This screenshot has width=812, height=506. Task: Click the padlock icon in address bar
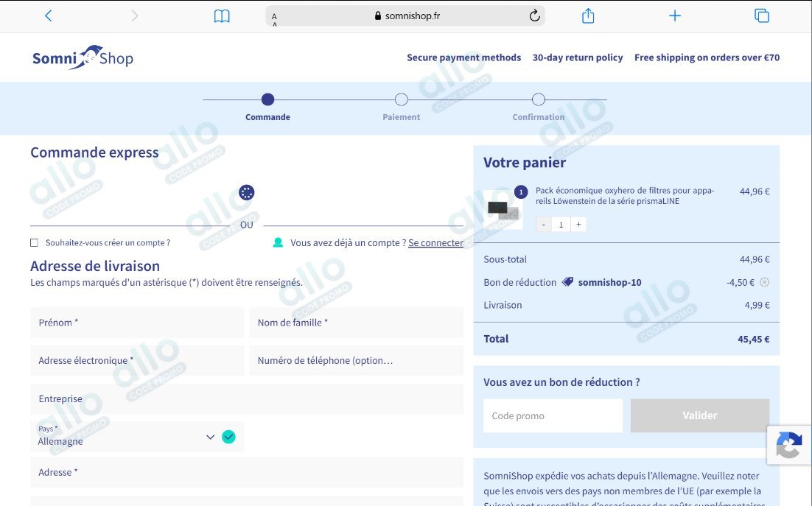point(378,15)
